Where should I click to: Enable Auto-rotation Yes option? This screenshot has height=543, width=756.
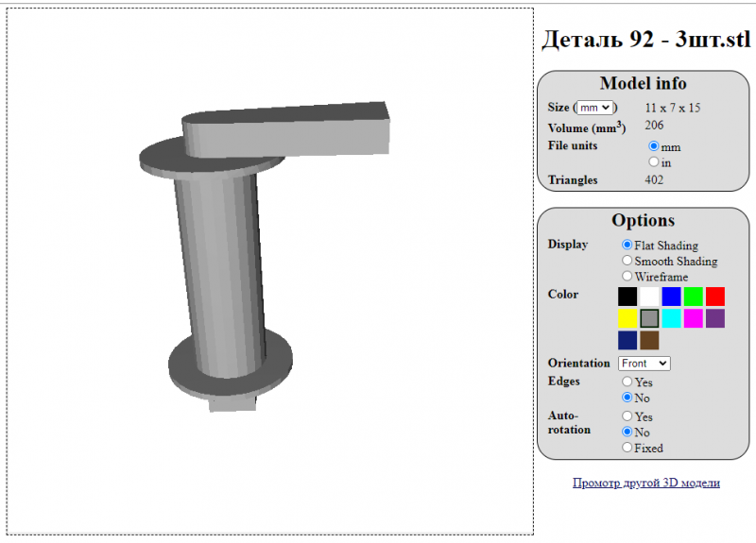coord(627,416)
